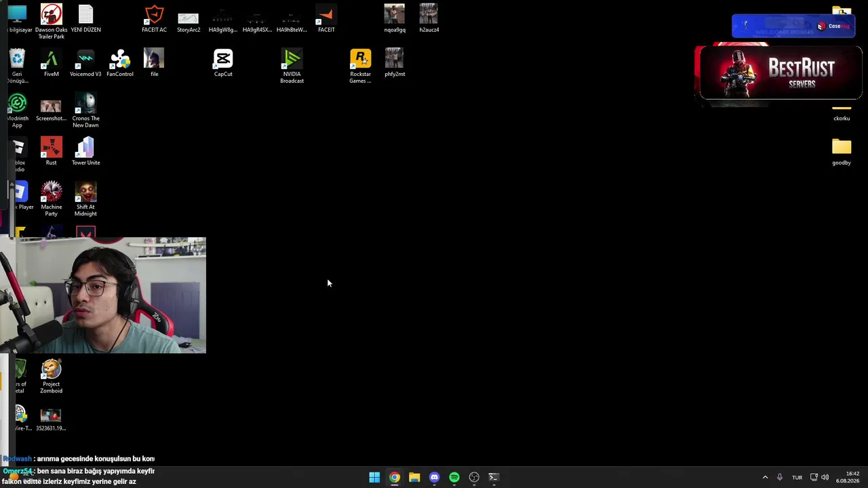Viewport: 868px width, 488px height.
Task: Select the phfy2mt image file
Action: (x=395, y=63)
